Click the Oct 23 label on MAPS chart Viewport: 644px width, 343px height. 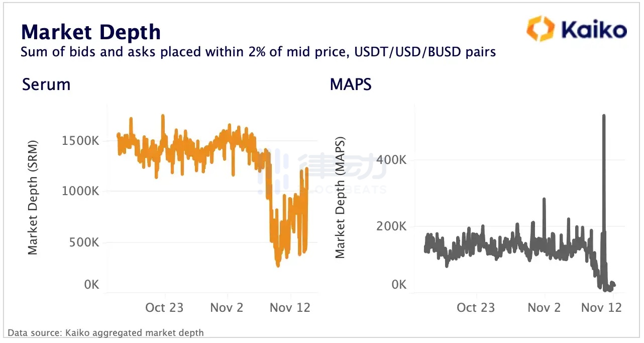pyautogui.click(x=475, y=307)
